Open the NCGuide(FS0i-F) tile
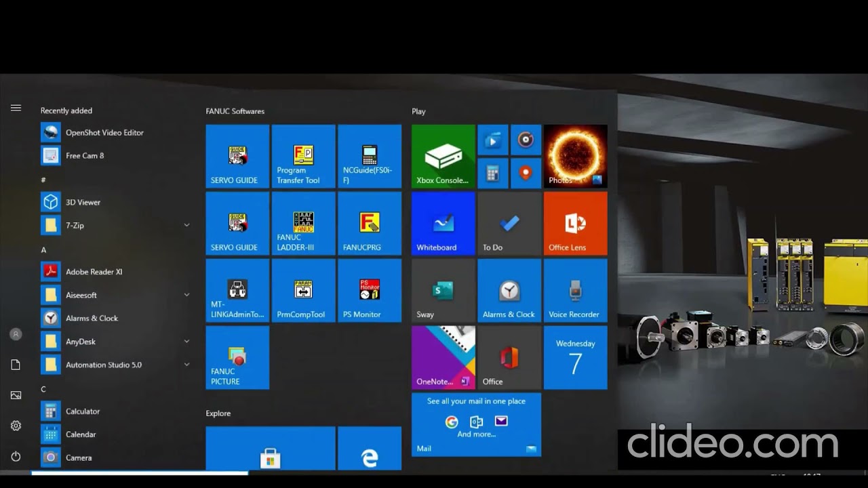 tap(370, 157)
